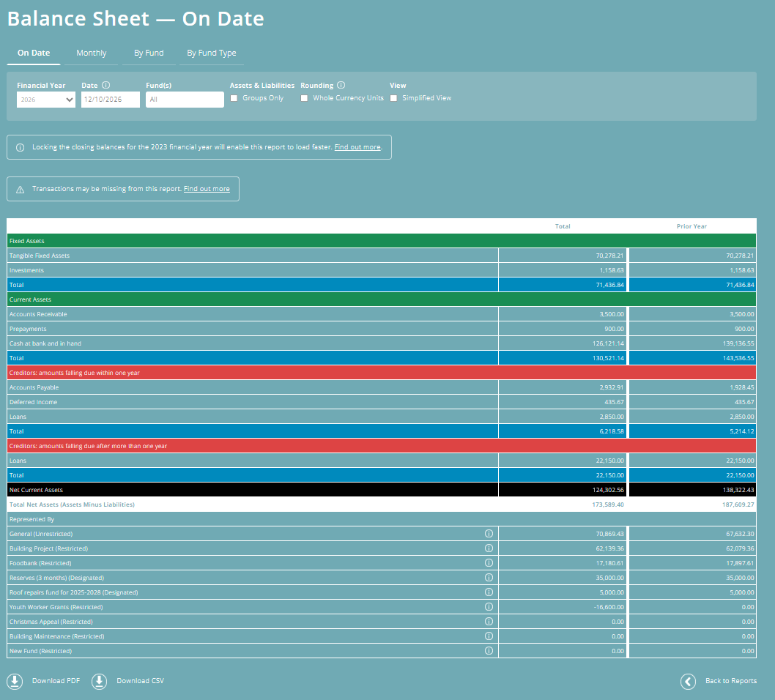Open info for Foodbank (Restricted) fund
Image resolution: width=775 pixels, height=700 pixels.
tap(489, 562)
